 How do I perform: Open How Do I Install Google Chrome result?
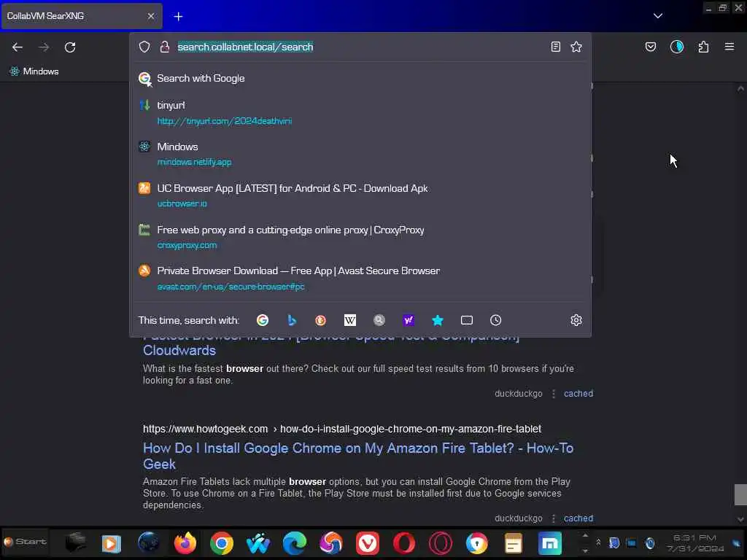(x=357, y=456)
